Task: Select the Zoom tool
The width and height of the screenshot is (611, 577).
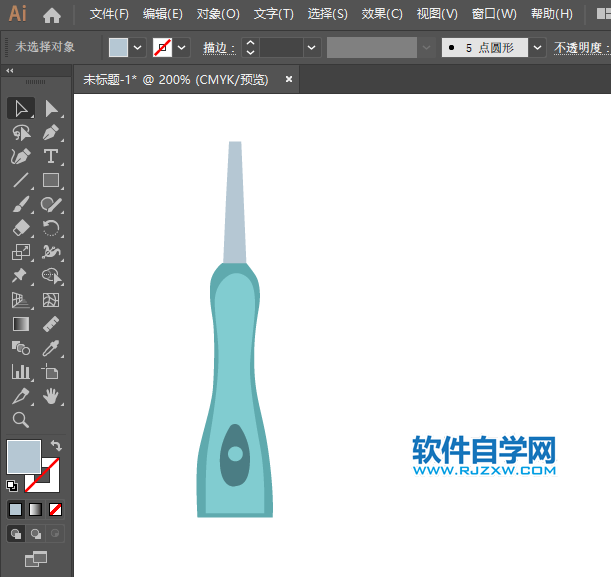Action: (x=21, y=420)
